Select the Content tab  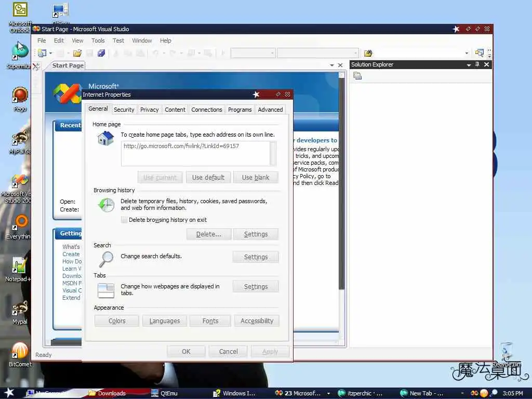175,110
